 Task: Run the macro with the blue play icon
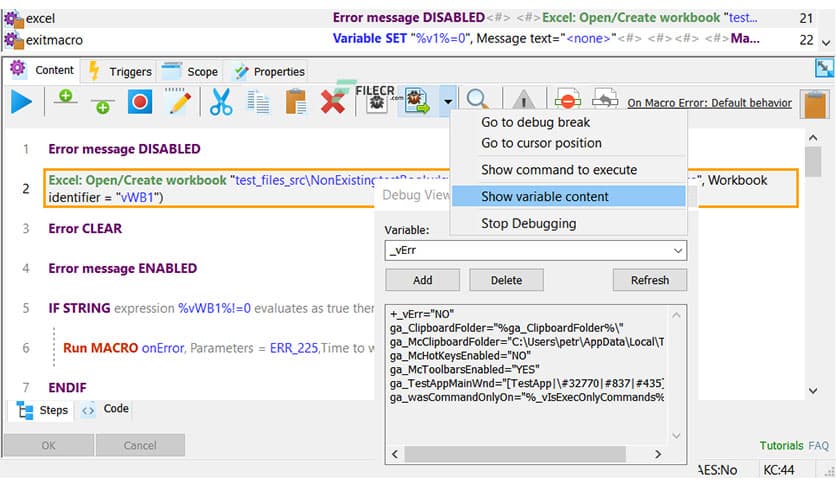pos(21,102)
